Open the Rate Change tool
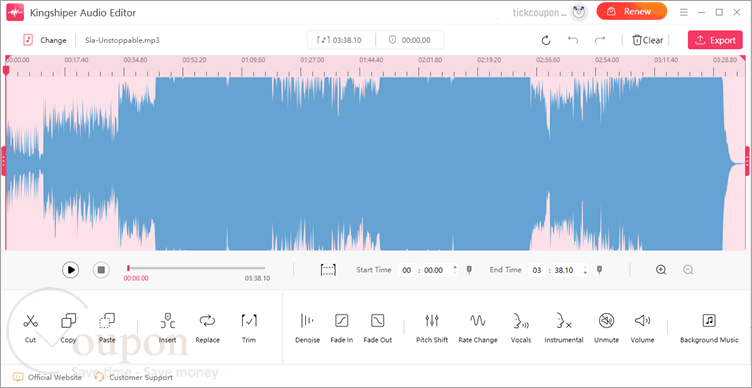 tap(478, 328)
